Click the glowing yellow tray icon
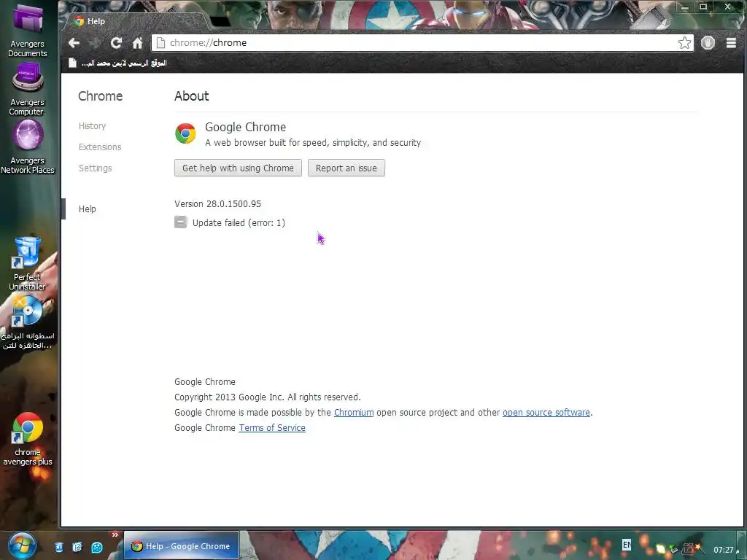747x560 pixels. [x=660, y=549]
